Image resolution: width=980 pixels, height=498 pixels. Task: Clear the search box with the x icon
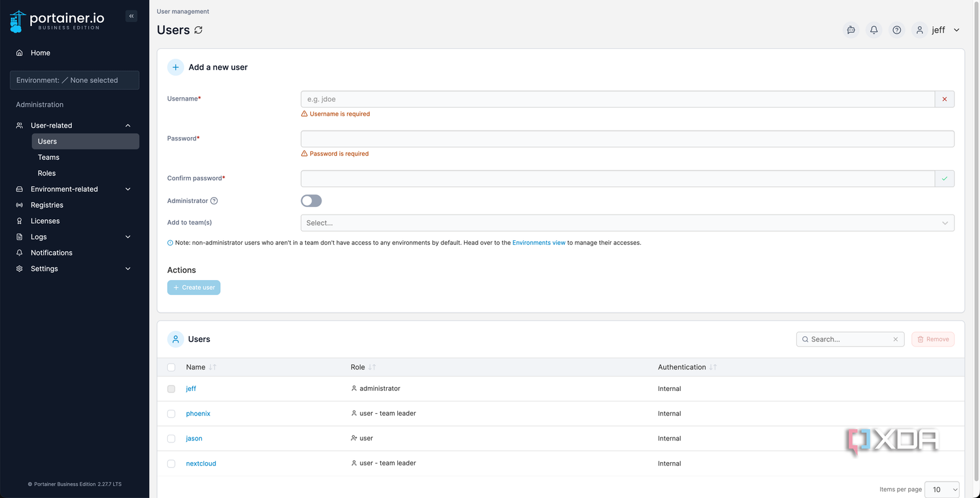pyautogui.click(x=896, y=339)
